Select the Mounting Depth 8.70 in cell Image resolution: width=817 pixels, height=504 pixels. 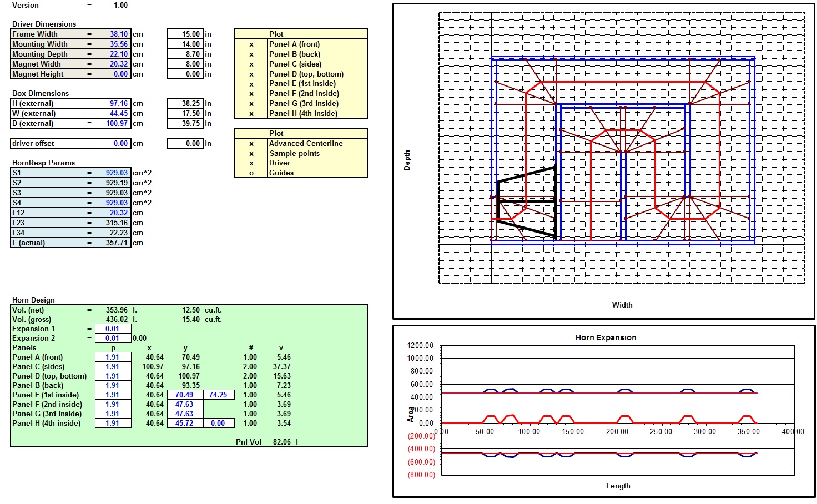point(185,54)
